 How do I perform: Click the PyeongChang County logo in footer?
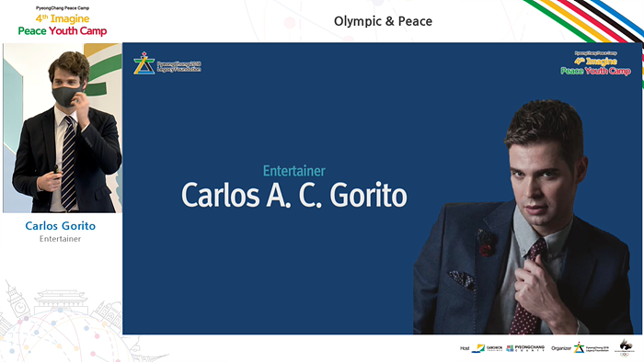525,348
